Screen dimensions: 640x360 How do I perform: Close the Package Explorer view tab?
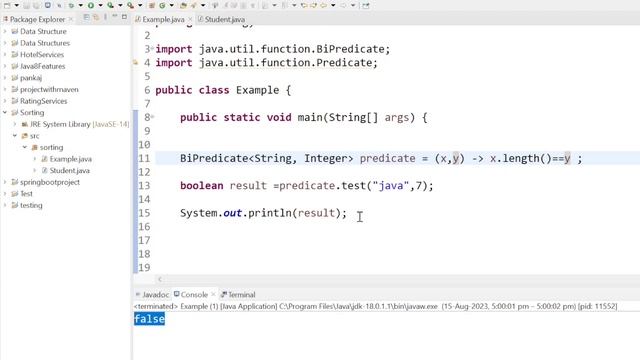click(x=71, y=19)
